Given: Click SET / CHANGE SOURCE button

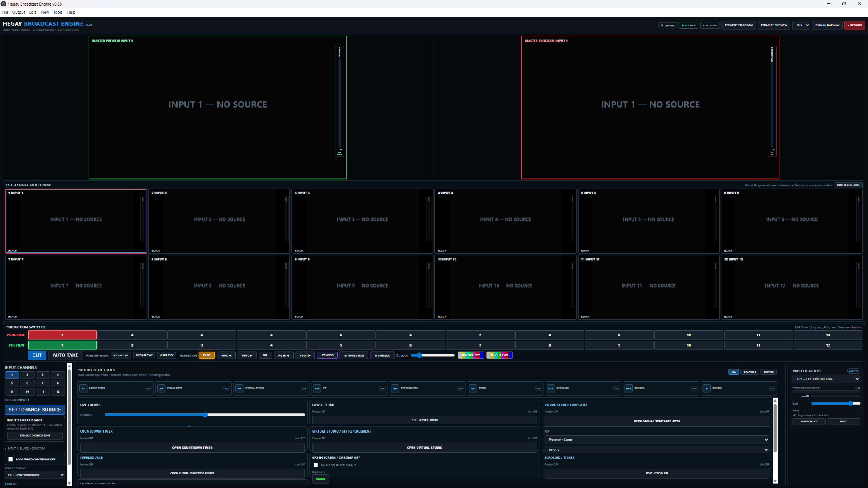Looking at the screenshot, I should (x=35, y=410).
